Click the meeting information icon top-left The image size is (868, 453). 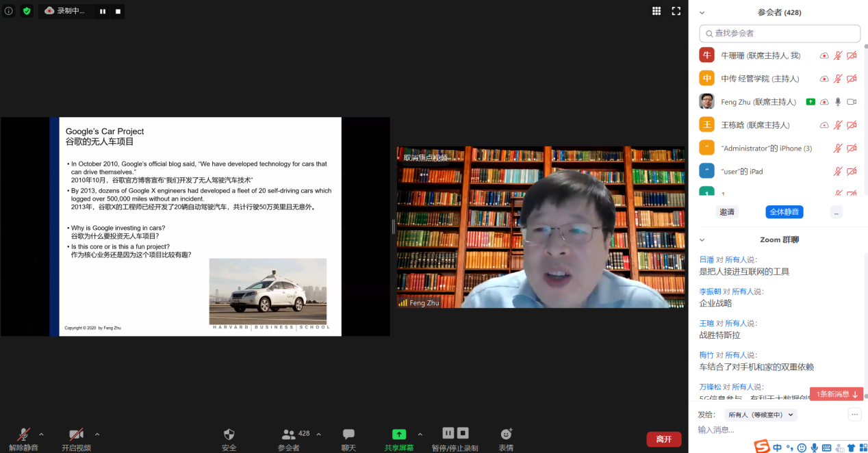pos(8,10)
